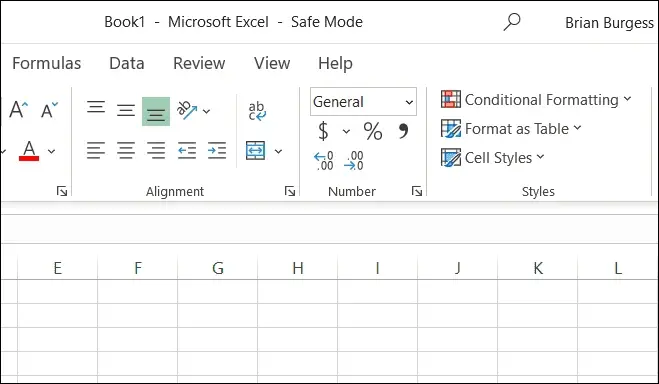Toggle Center horizontal text alignment
This screenshot has height=384, width=659.
[x=126, y=150]
